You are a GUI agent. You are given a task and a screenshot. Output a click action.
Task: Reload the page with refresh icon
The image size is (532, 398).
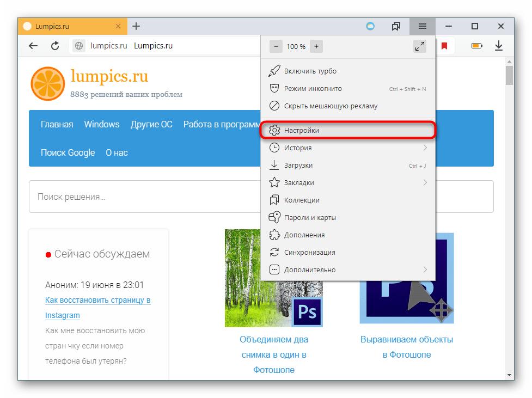pyautogui.click(x=55, y=46)
